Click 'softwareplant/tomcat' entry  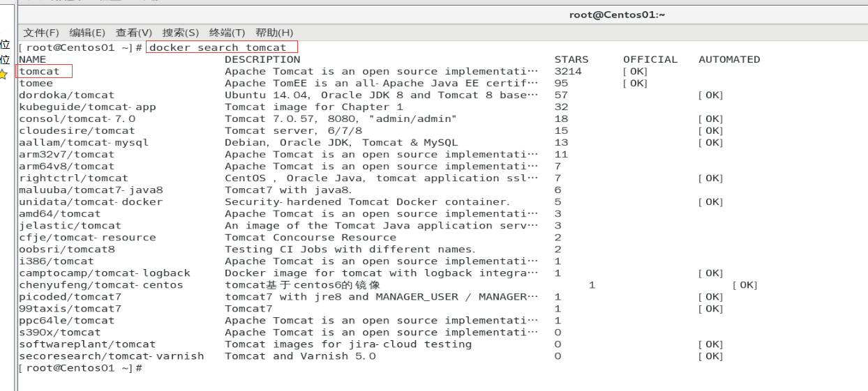click(88, 344)
